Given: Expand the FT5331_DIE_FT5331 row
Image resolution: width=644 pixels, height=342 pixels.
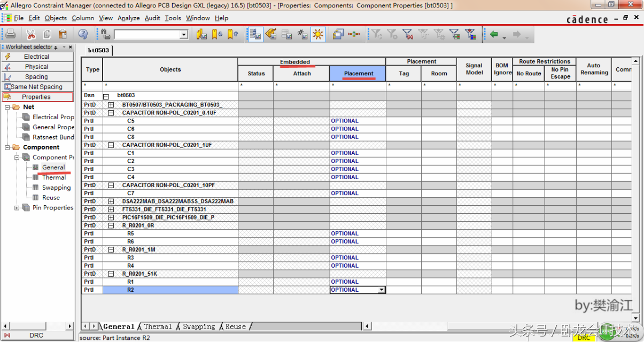Looking at the screenshot, I should pyautogui.click(x=111, y=209).
